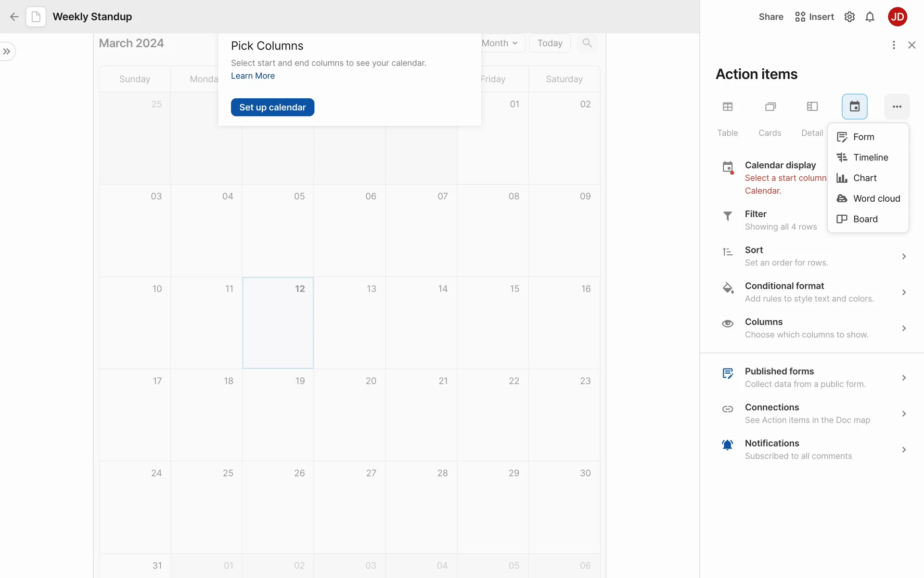Click the calendar search magnifier icon
Viewport: 924px width, 578px height.
point(587,43)
